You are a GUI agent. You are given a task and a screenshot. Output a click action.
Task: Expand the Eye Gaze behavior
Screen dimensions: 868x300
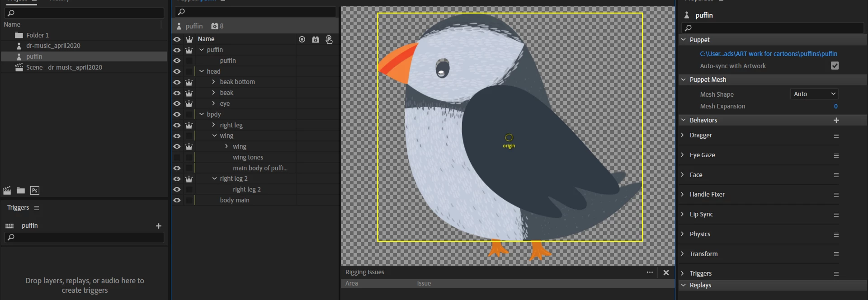[x=683, y=155]
